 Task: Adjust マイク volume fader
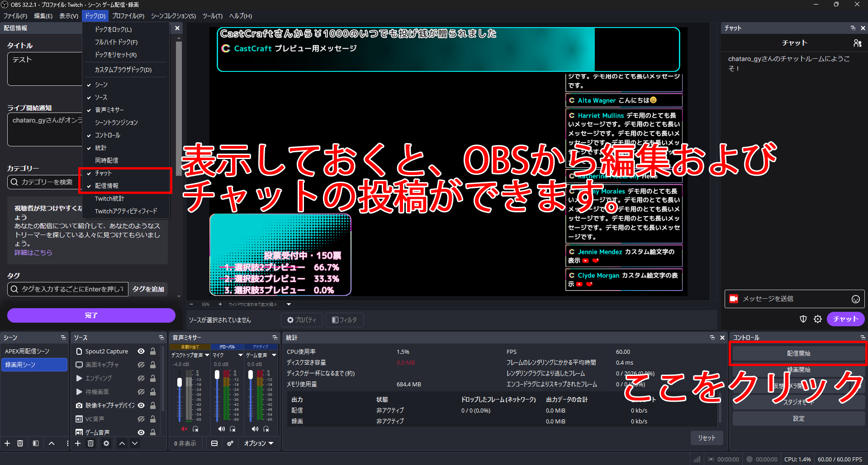point(217,375)
